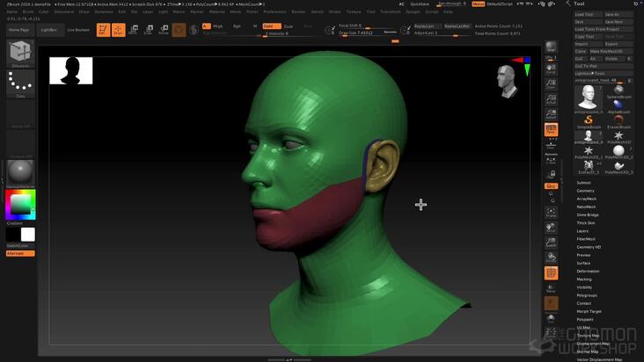This screenshot has height=362, width=644.
Task: Expand the ArrayMesh subpalette
Action: click(587, 199)
